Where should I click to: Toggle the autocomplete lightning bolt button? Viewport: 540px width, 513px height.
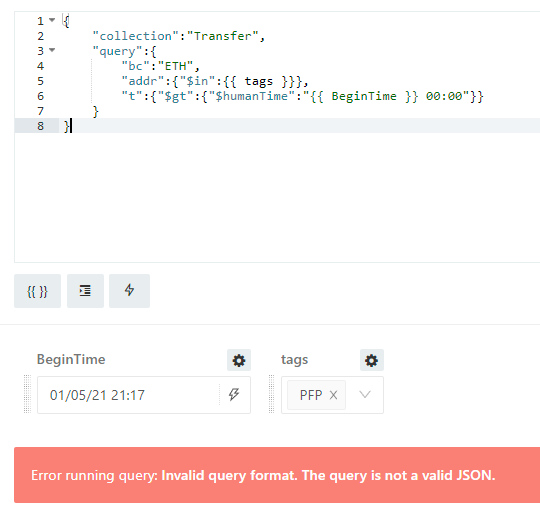pos(129,291)
